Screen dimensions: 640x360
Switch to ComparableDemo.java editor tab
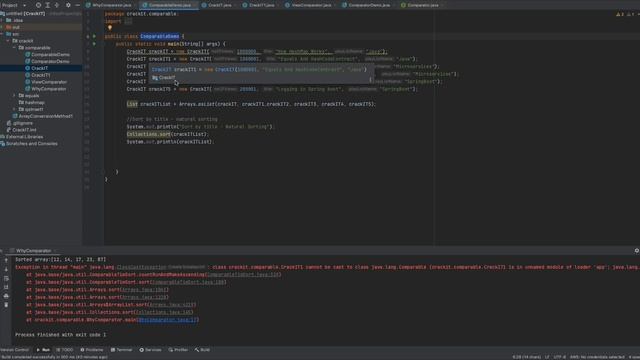coord(167,5)
